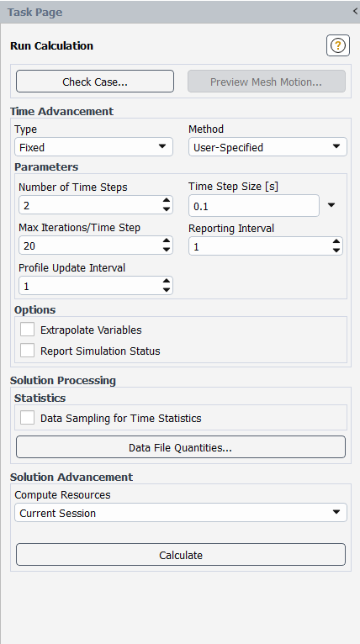Increase Number of Time Steps with up arrow
The height and width of the screenshot is (644, 360).
(x=166, y=201)
